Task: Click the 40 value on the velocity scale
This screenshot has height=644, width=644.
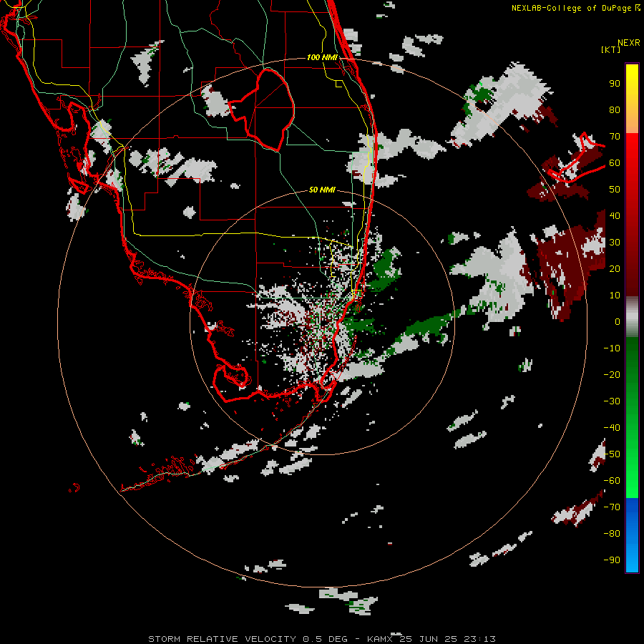Action: [615, 215]
